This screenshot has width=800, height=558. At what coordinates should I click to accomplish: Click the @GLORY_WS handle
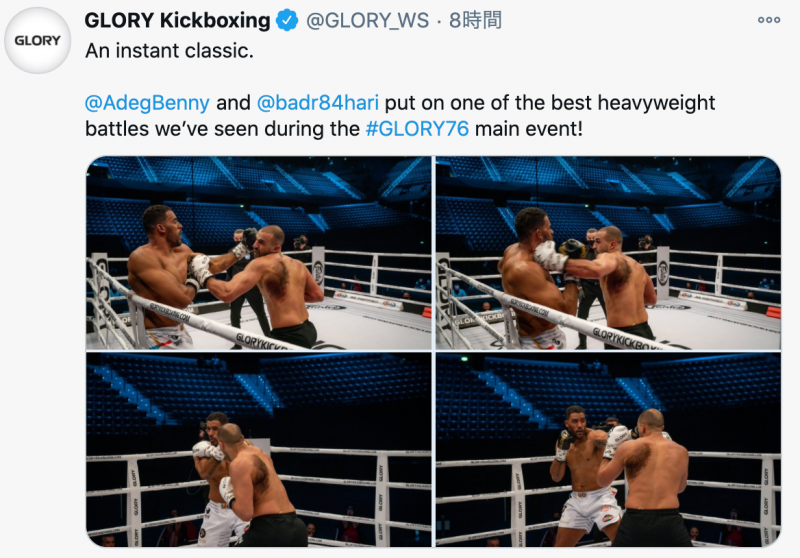click(x=367, y=20)
